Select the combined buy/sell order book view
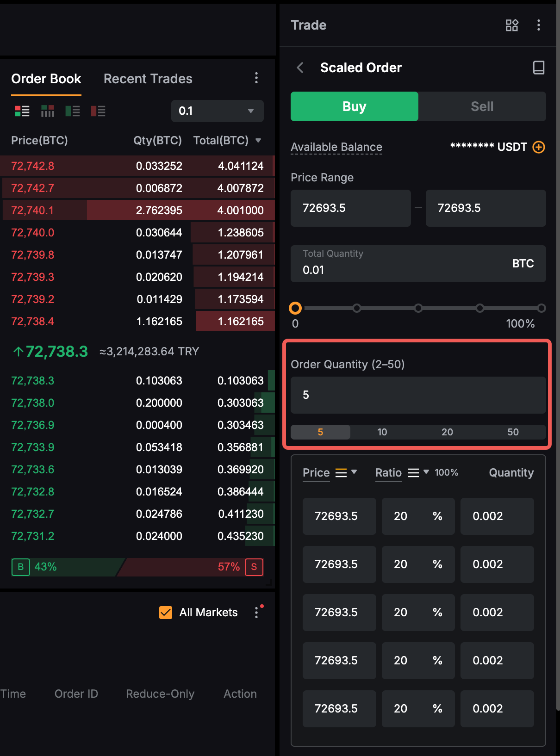This screenshot has width=560, height=756. [22, 111]
